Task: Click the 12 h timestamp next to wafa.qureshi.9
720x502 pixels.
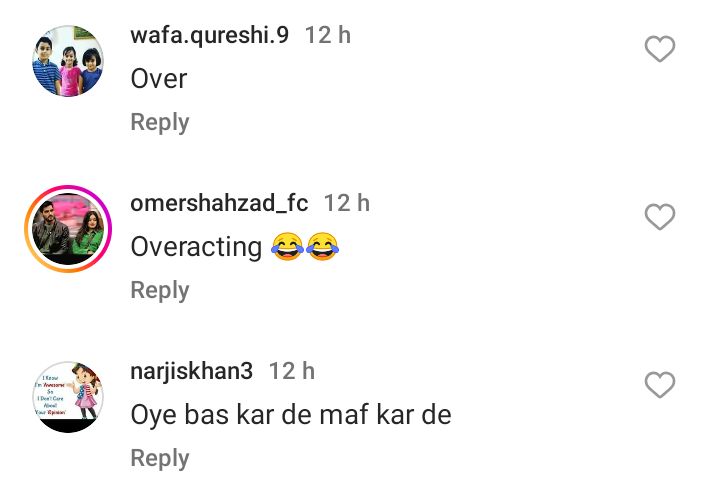Action: click(328, 35)
